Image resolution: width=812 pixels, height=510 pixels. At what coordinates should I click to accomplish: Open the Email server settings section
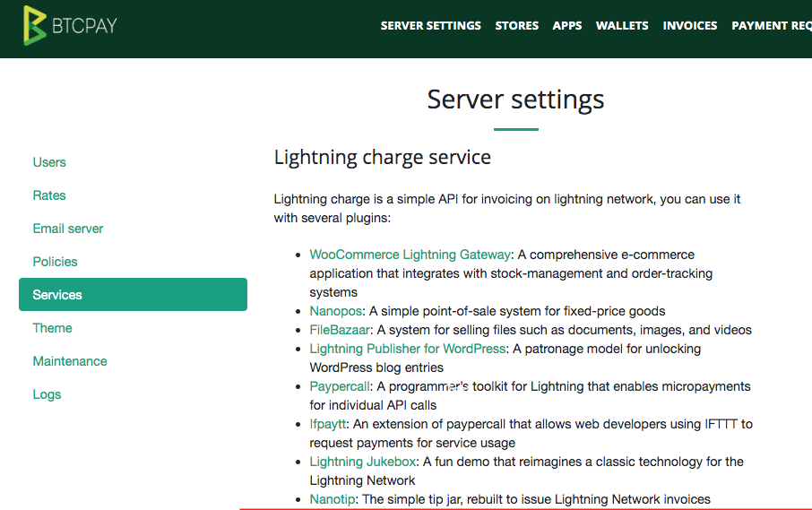(68, 229)
